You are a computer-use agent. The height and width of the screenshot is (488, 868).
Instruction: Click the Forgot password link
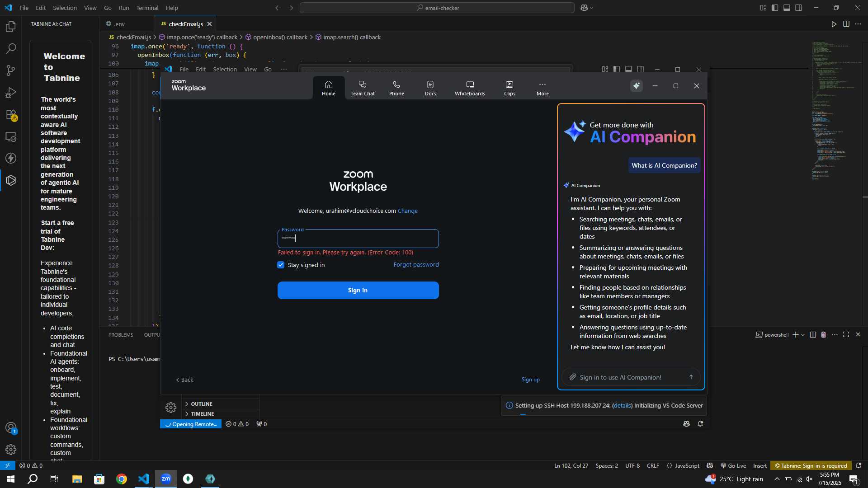coord(416,265)
